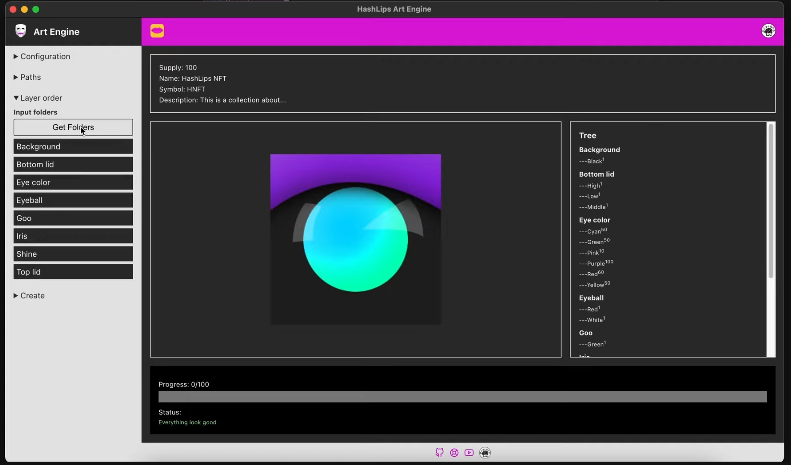Click the round avatar icon in the footer

point(485,452)
